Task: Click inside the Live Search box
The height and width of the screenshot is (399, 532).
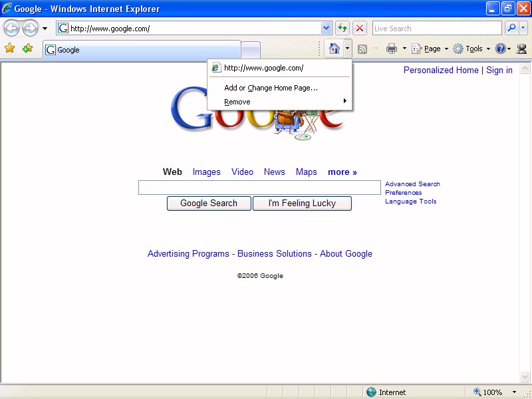Action: coord(437,28)
